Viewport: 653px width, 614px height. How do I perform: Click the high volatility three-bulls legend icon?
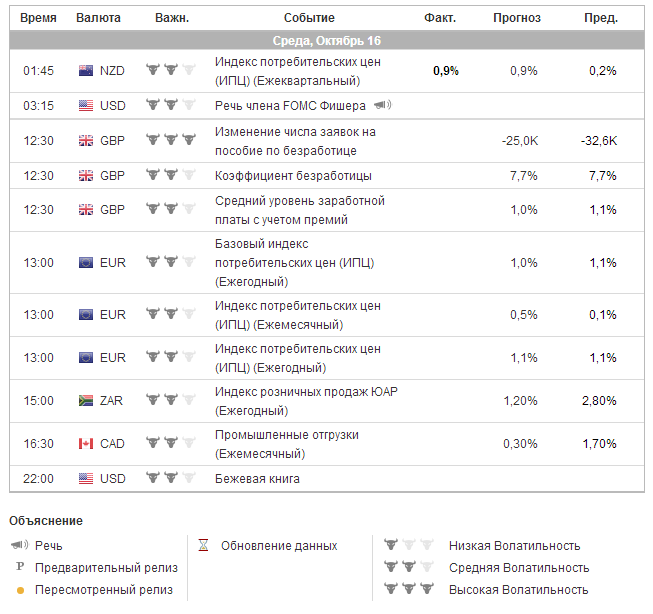(x=410, y=590)
